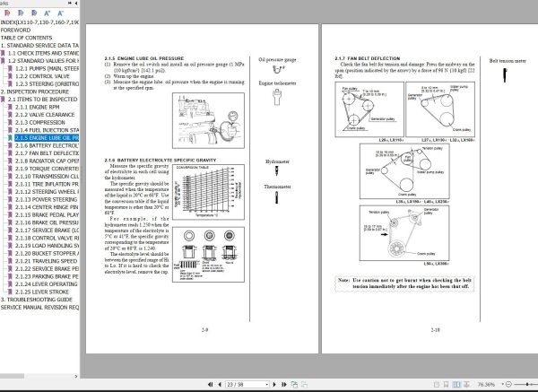
Task: Click the bookmarks panel horizontal scrollbar thumb
Action: (12, 376)
